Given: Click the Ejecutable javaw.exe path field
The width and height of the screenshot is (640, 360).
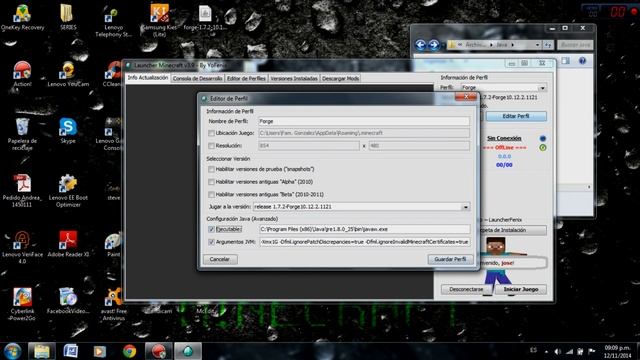Looking at the screenshot, I should pos(364,229).
